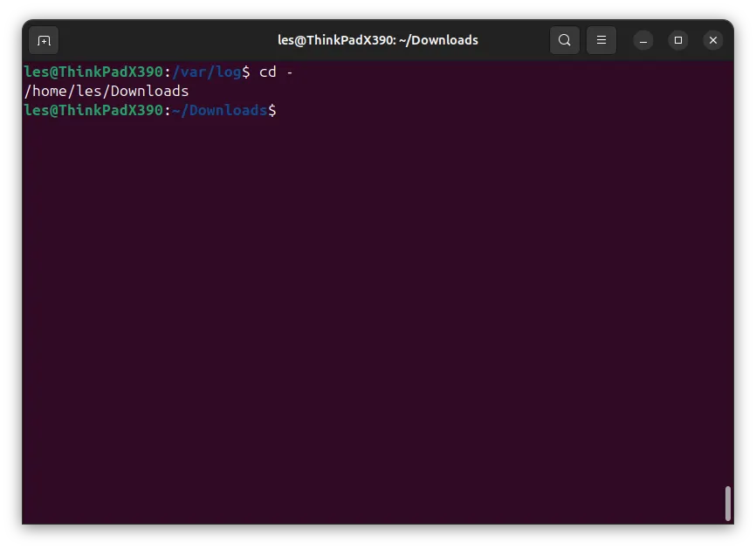Click the /var/log path in prompt
Viewport: 756px width, 549px height.
point(207,72)
